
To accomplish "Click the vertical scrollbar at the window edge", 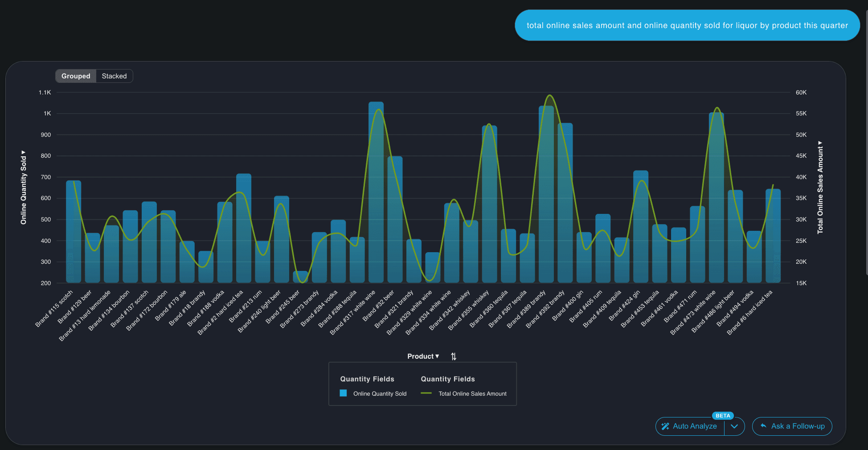I will pos(867,143).
